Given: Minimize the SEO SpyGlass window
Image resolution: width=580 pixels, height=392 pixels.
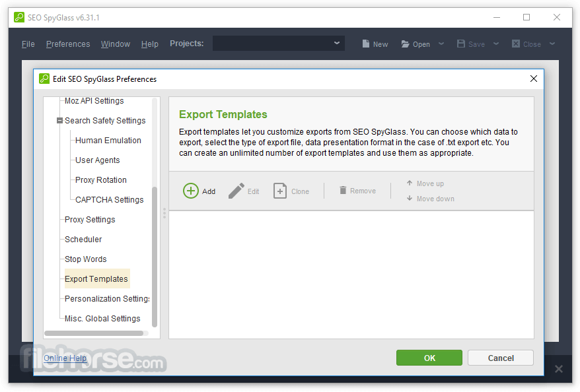Looking at the screenshot, I should click(497, 17).
